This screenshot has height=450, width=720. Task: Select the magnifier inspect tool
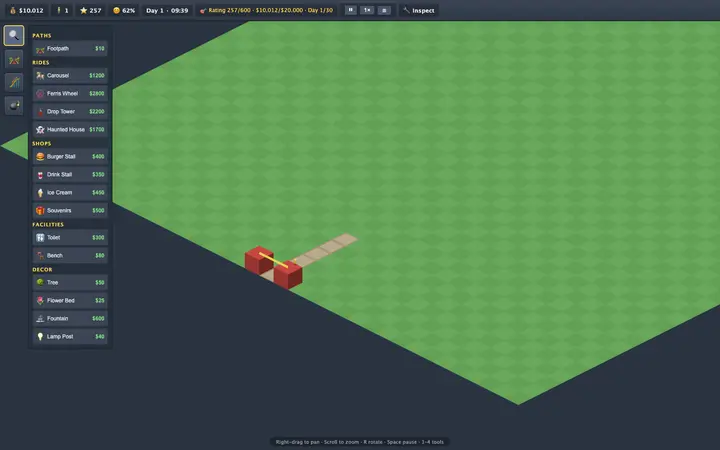point(14,36)
